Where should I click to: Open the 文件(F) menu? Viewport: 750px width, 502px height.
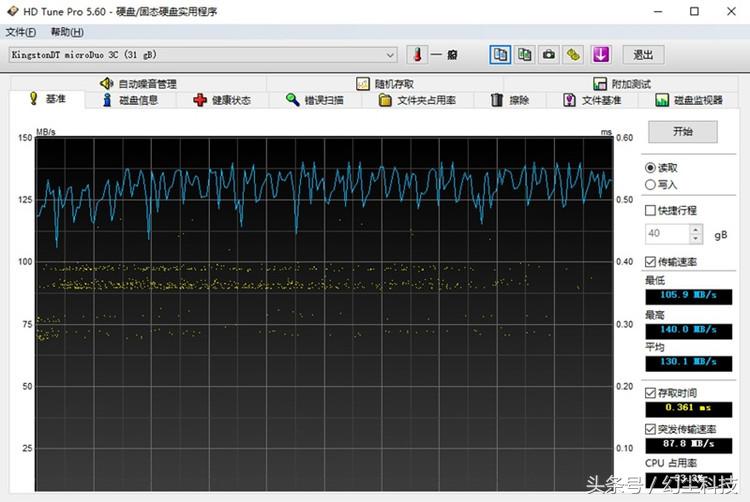click(21, 32)
